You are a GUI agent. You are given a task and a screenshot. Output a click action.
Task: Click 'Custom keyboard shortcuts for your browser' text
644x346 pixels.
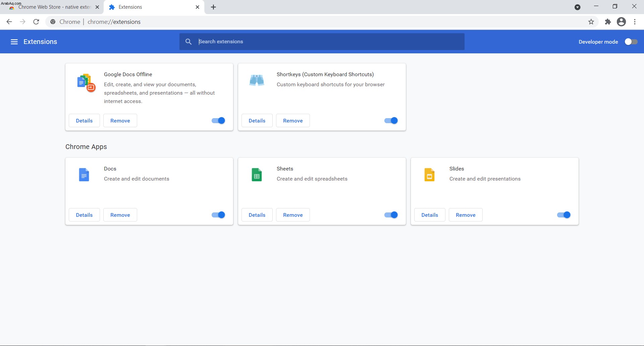click(x=331, y=85)
